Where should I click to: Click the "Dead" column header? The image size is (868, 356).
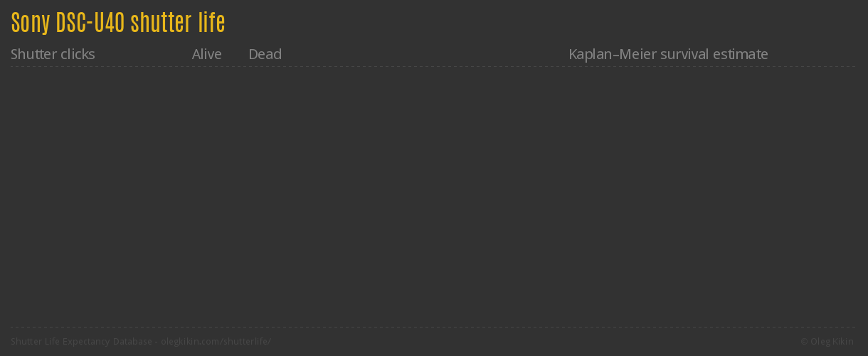tap(265, 54)
